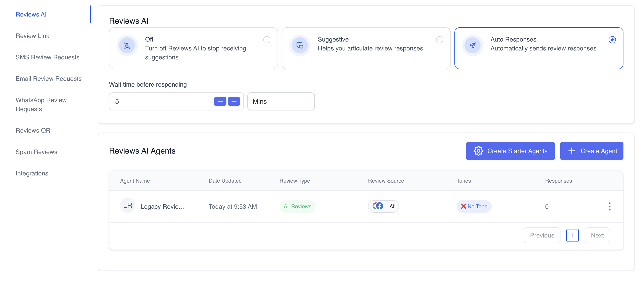
Task: Open WhatsApp Review Requests section
Action: [41, 105]
